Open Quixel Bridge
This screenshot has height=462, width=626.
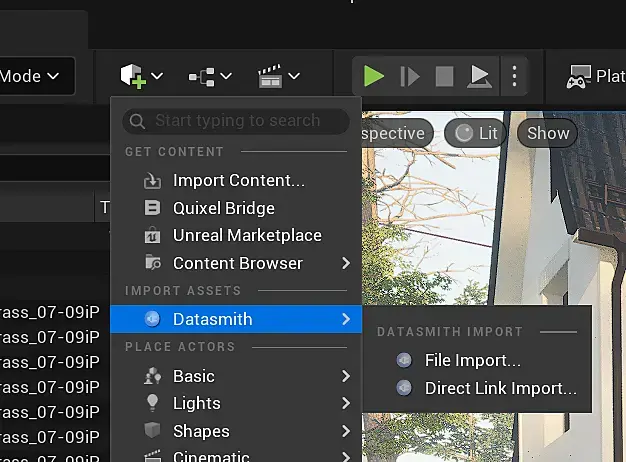tap(236, 208)
